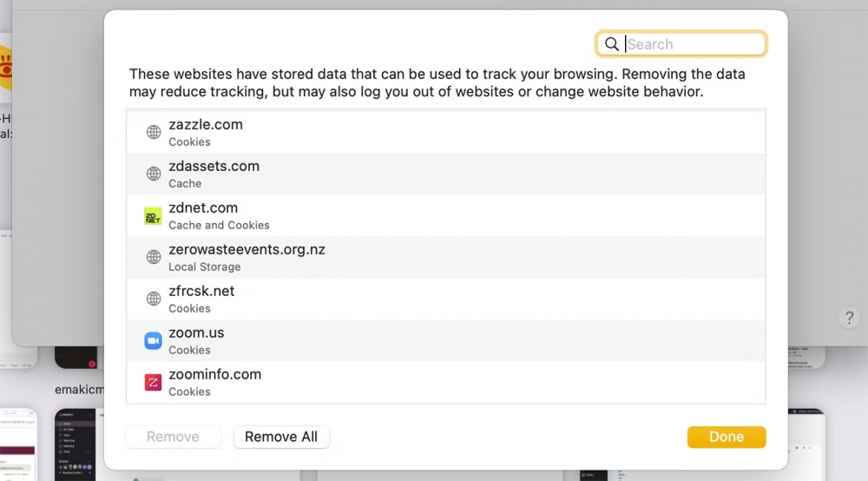868x481 pixels.
Task: Select the zoominfo.com Cookies entry
Action: (x=434, y=383)
